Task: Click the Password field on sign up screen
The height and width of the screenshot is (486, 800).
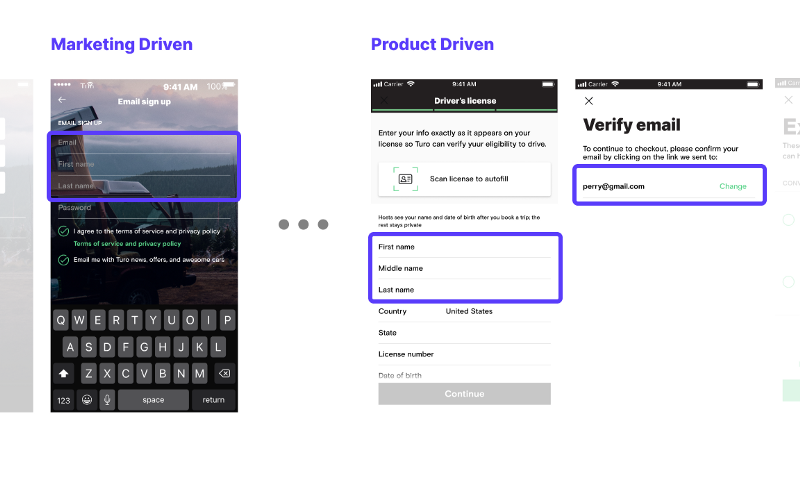Action: click(x=144, y=209)
